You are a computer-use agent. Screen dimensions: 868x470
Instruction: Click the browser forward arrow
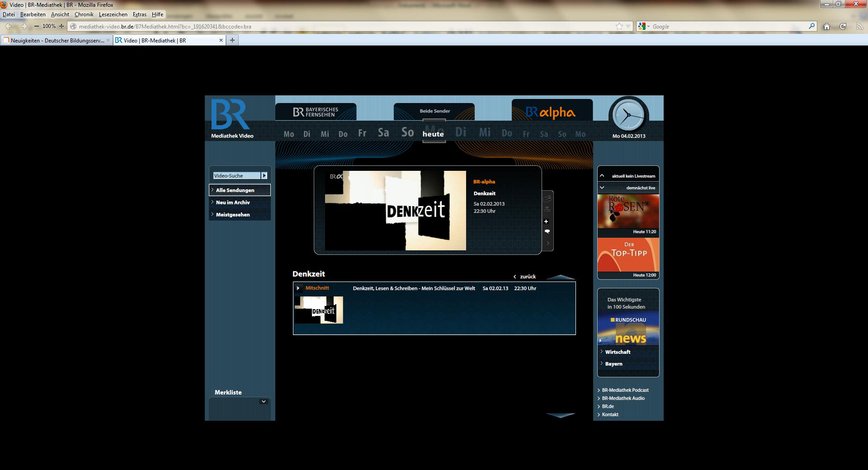(24, 26)
